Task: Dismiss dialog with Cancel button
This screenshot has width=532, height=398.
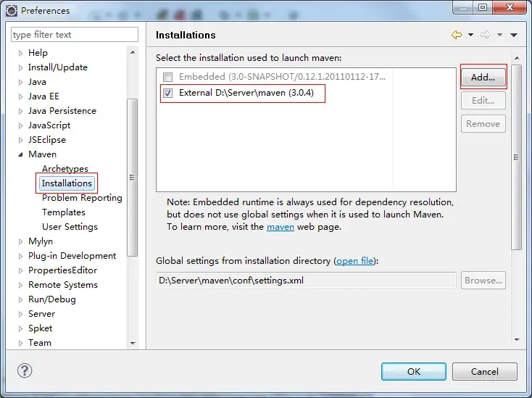Action: 484,371
